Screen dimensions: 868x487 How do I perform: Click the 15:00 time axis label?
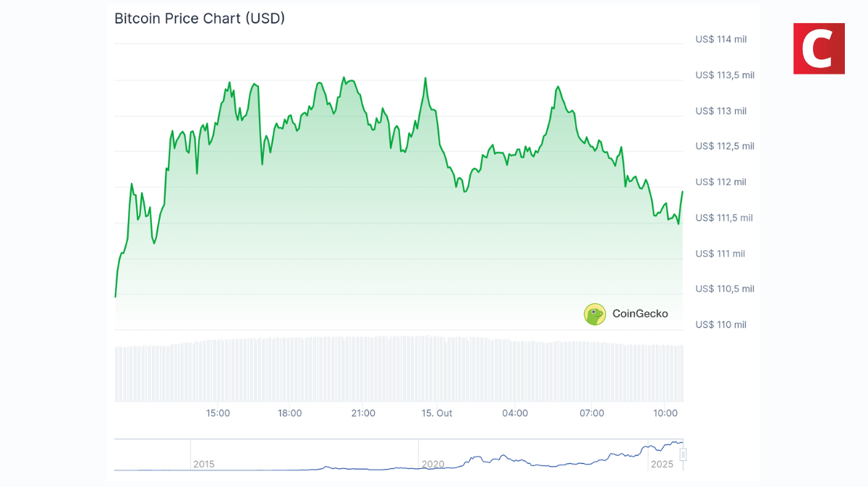(218, 413)
